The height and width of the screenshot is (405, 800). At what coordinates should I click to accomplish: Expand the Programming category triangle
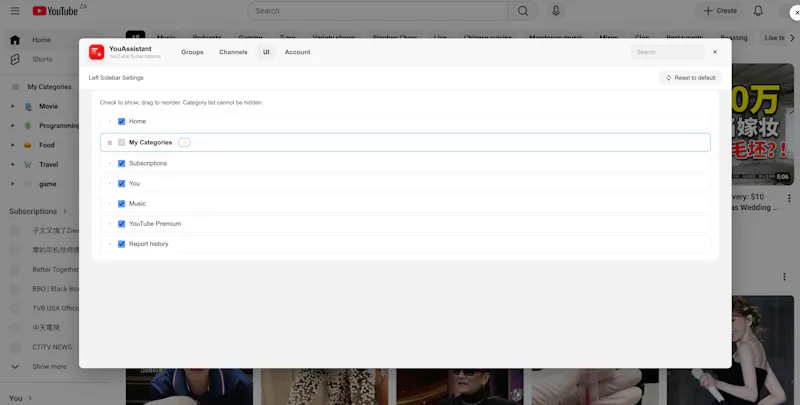pyautogui.click(x=13, y=126)
